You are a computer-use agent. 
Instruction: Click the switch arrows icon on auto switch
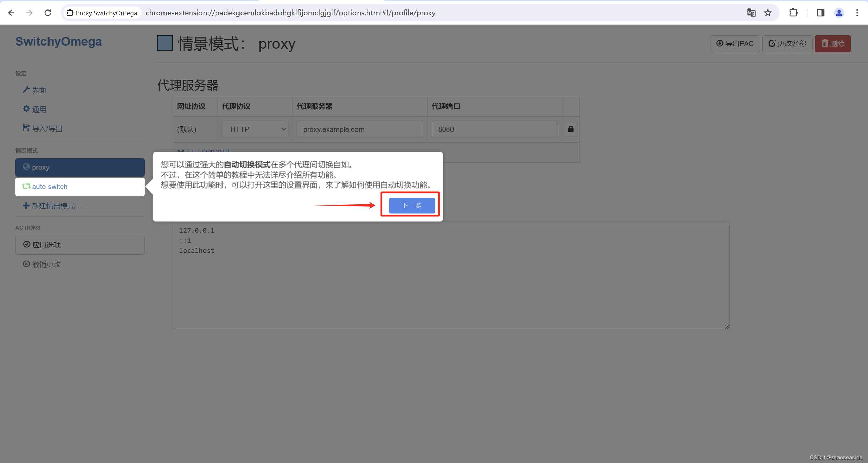coord(26,186)
